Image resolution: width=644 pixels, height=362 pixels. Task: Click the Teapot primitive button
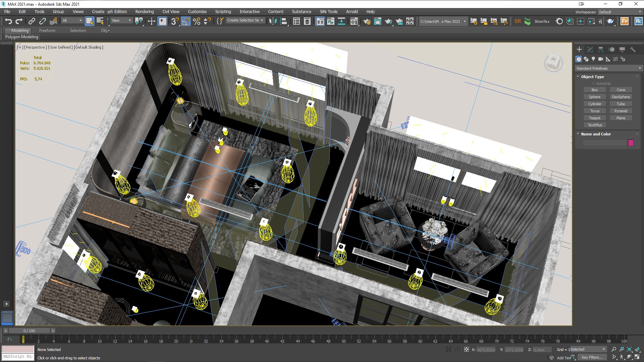coord(594,118)
